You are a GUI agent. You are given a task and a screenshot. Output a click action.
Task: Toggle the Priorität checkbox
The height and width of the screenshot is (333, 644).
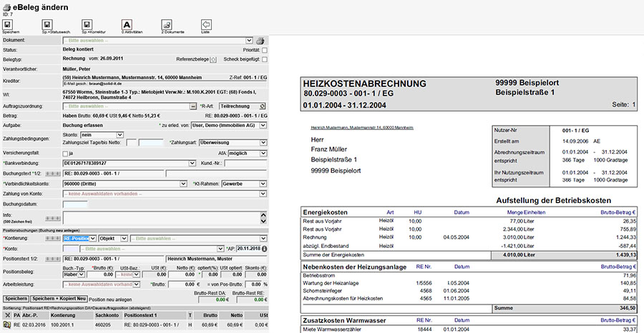click(x=265, y=50)
